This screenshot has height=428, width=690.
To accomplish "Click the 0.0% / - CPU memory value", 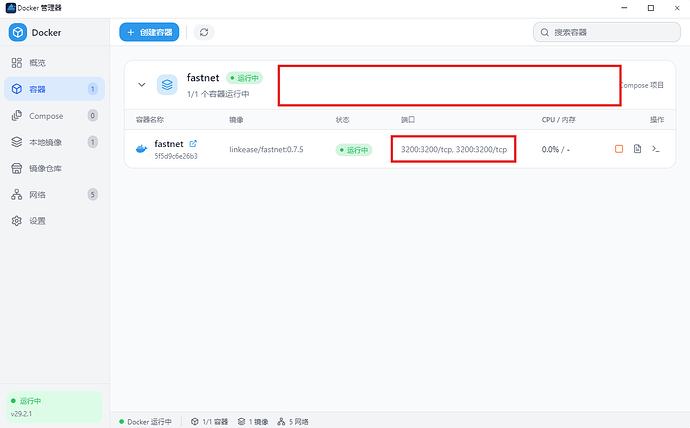I will point(555,150).
